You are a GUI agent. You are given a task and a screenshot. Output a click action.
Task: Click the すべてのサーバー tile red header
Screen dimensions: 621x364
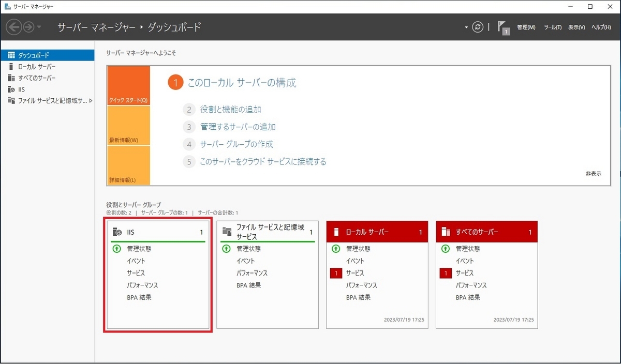(487, 232)
